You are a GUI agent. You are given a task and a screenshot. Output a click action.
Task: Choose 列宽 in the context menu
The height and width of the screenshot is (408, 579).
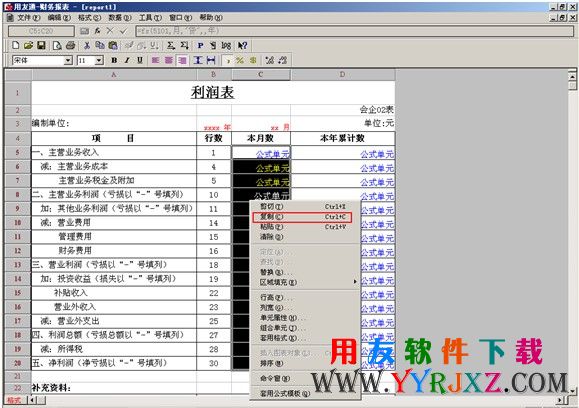pyautogui.click(x=305, y=308)
